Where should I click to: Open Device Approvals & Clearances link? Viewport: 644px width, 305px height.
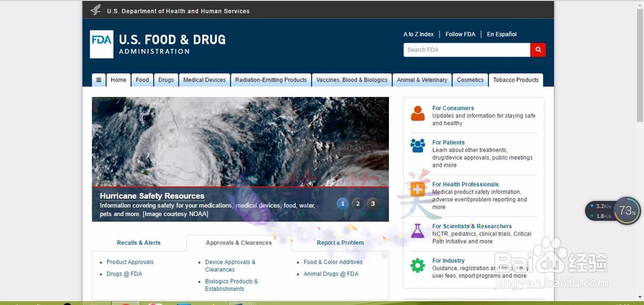pyautogui.click(x=231, y=266)
